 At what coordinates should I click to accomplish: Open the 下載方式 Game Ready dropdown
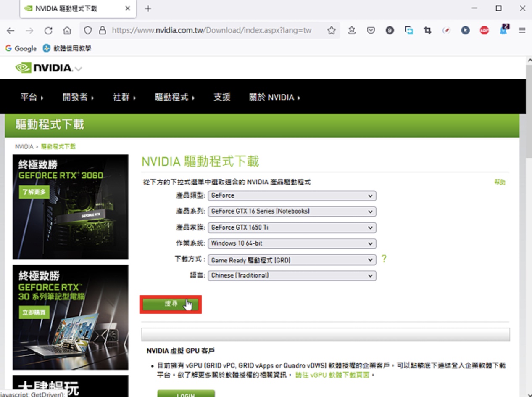pyautogui.click(x=292, y=260)
